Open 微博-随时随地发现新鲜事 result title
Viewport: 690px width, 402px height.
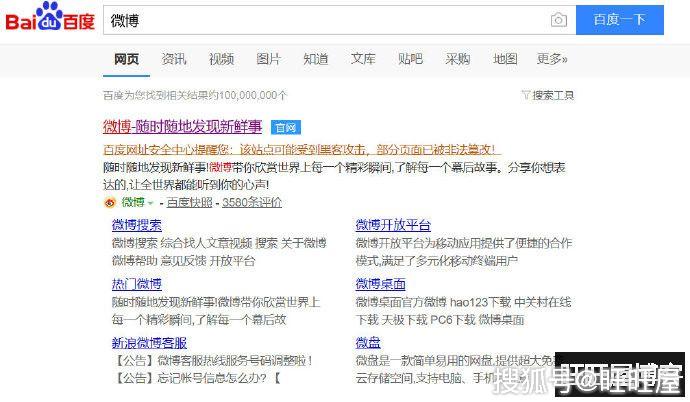[182, 127]
